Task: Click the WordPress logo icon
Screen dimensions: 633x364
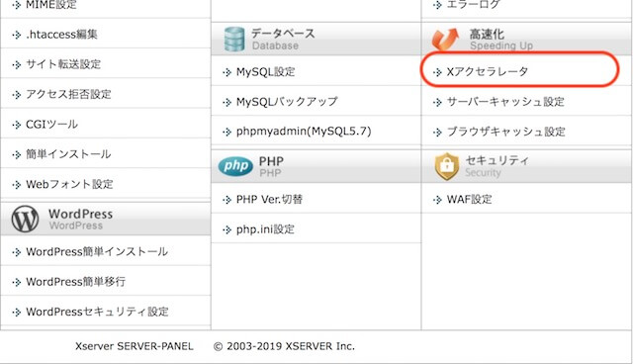Action: pos(25,219)
